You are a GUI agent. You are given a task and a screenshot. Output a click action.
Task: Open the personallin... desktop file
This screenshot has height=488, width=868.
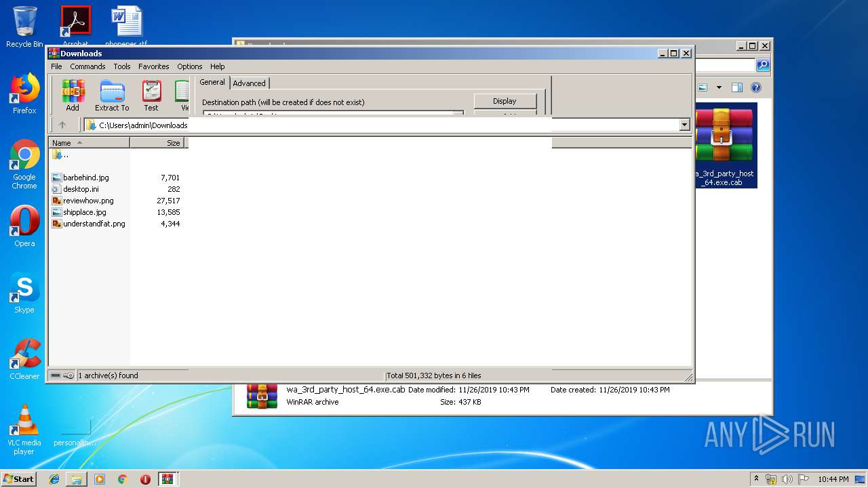point(75,432)
